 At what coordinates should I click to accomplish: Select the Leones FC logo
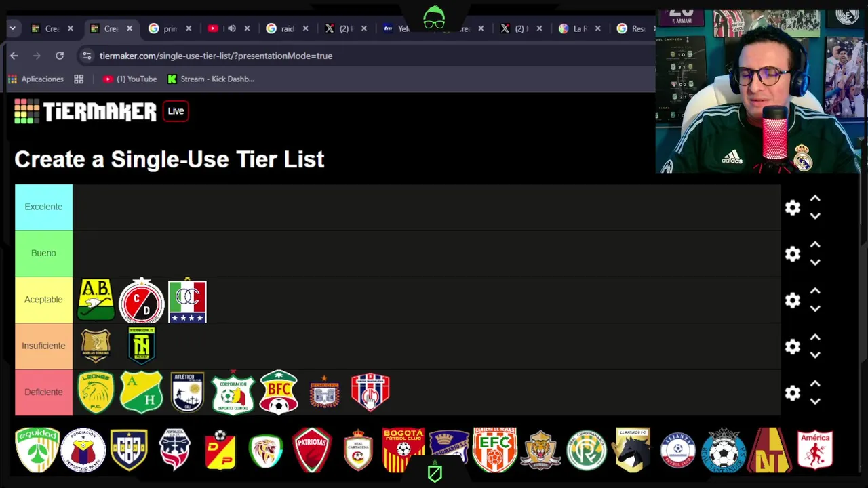tap(96, 392)
